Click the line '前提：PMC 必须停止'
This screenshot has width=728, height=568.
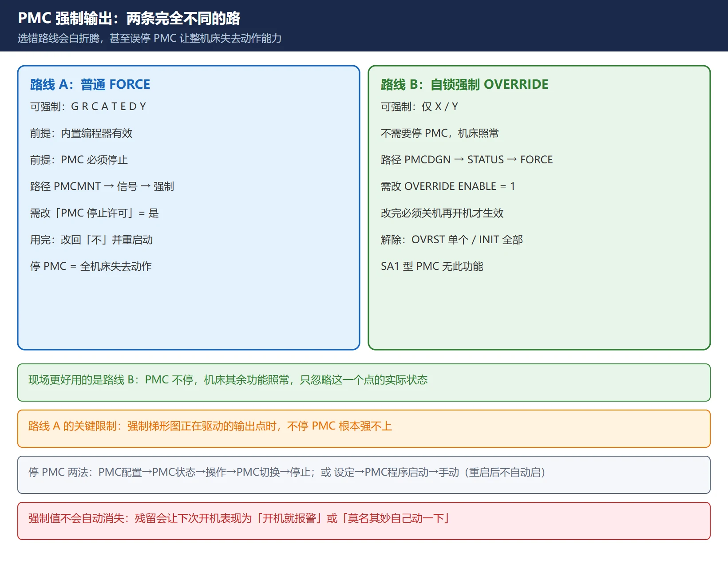(79, 160)
